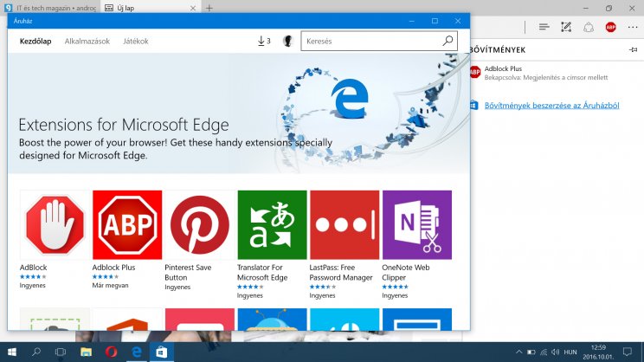The height and width of the screenshot is (362, 644).
Task: Click the Már megvan label under Adblock Plus
Action: pos(110,285)
